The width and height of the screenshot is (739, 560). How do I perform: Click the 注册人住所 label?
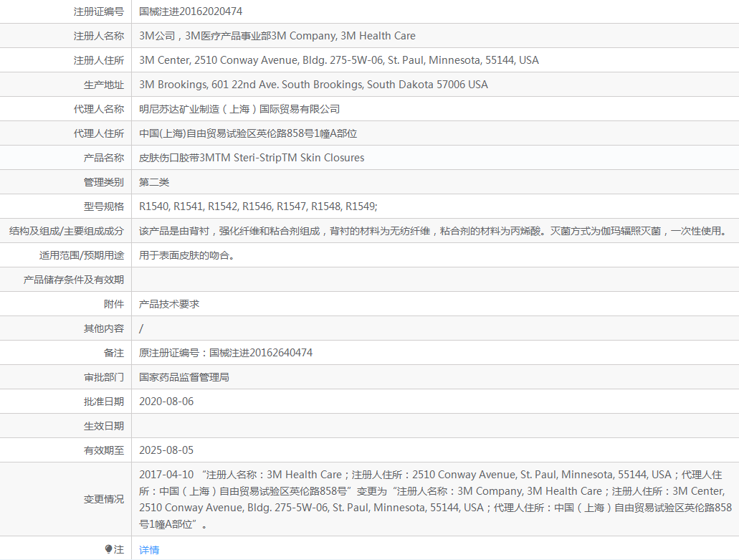coord(98,60)
